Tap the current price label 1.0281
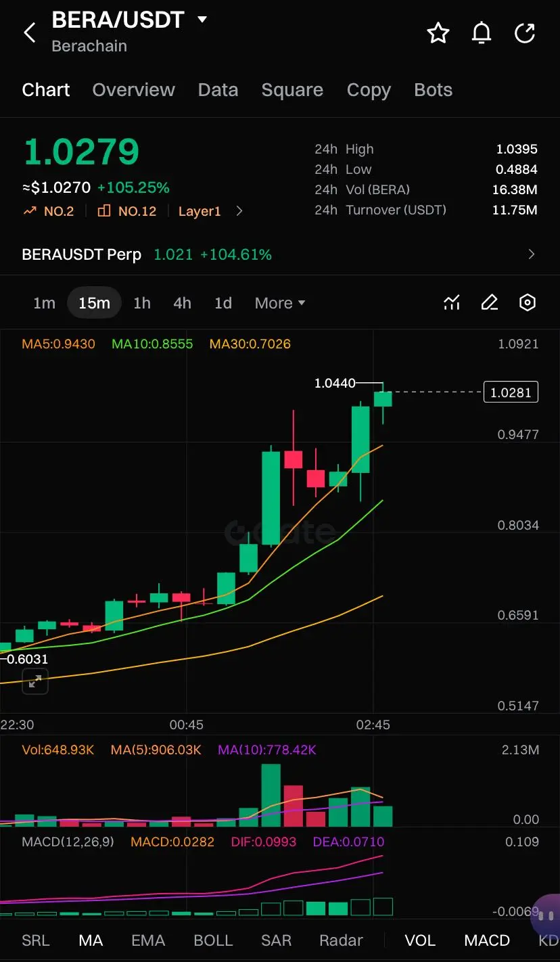 (511, 392)
